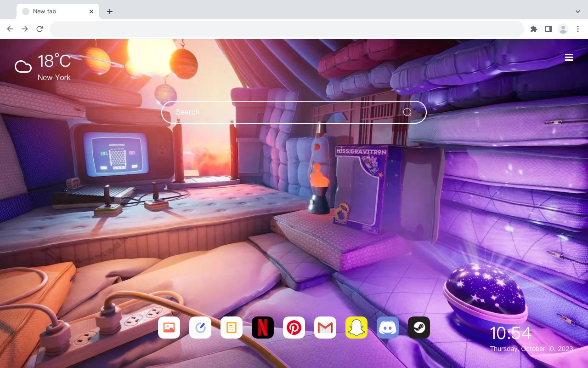The width and height of the screenshot is (588, 368).
Task: Open the yellow notes shortcut icon
Action: coord(232,328)
